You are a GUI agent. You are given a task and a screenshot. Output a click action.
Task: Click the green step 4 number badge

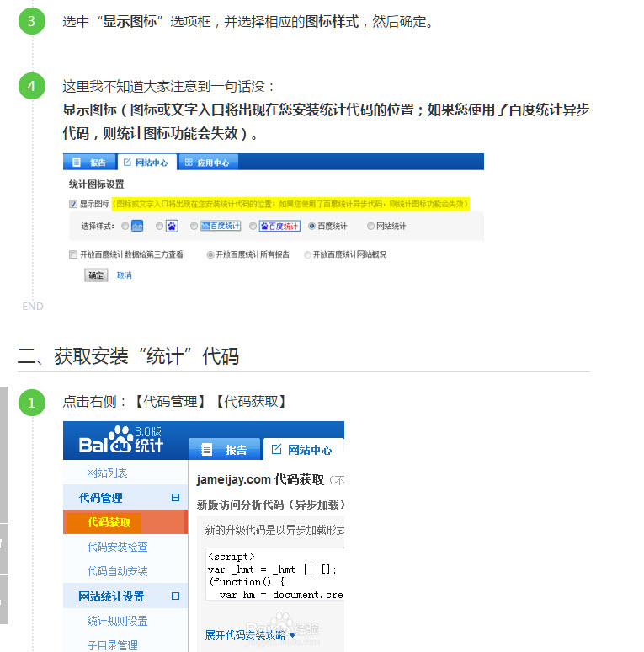click(31, 86)
